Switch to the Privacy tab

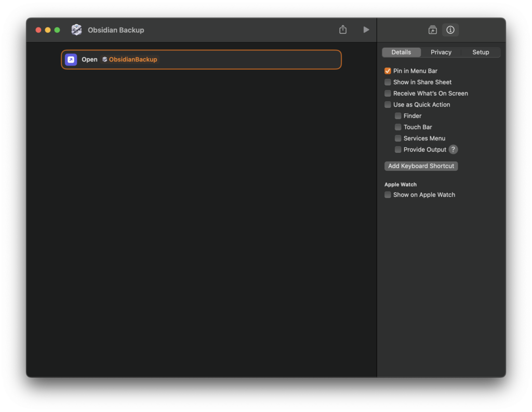pos(441,52)
